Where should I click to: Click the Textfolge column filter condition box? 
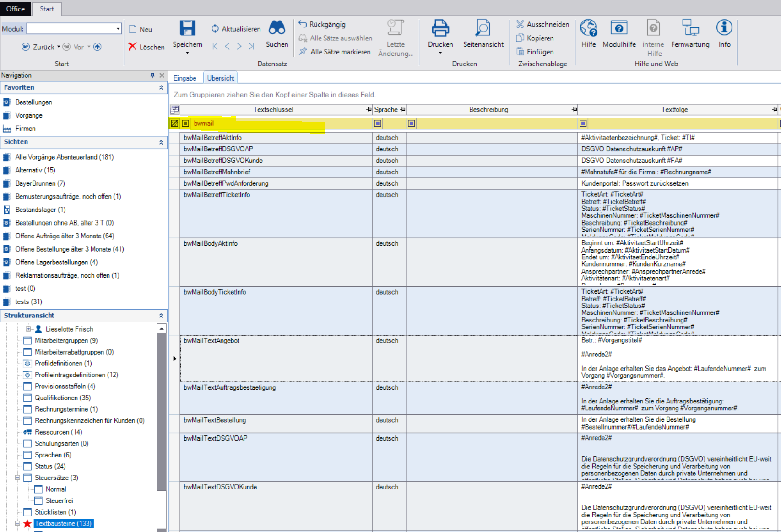(583, 124)
